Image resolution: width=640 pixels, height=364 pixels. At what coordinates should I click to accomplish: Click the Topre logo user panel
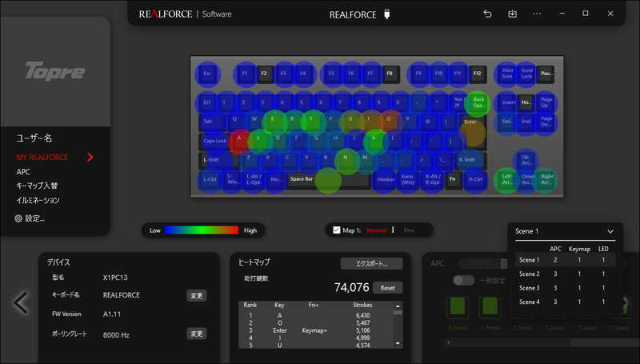(55, 71)
